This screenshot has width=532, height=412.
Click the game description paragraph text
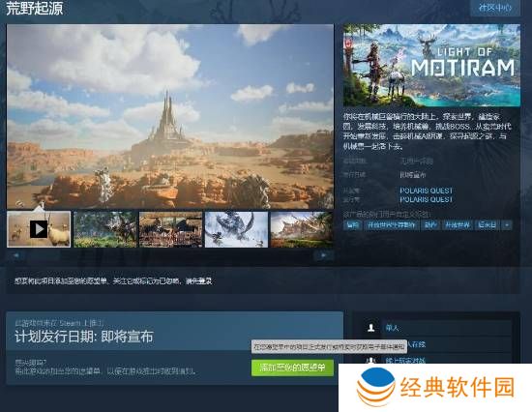coord(428,132)
